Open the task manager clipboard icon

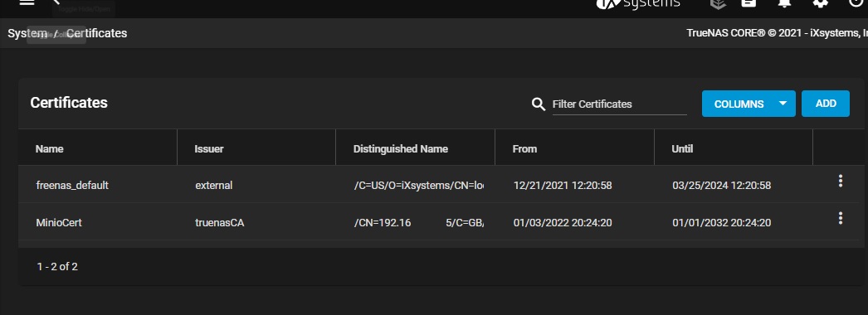(749, 2)
